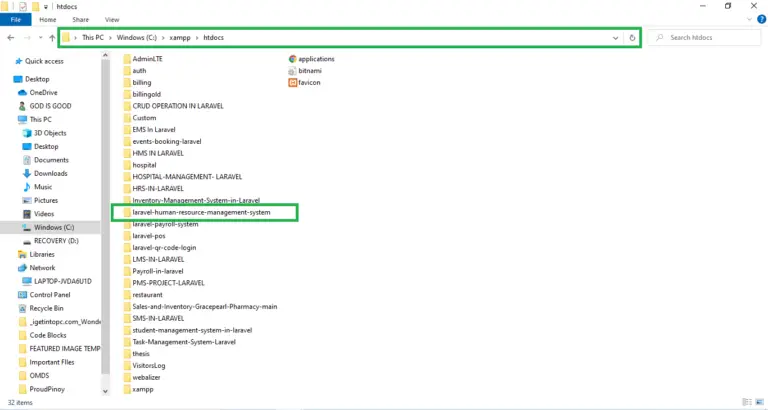Select 'student-management-system-in-laravel' folder name

[x=192, y=330]
